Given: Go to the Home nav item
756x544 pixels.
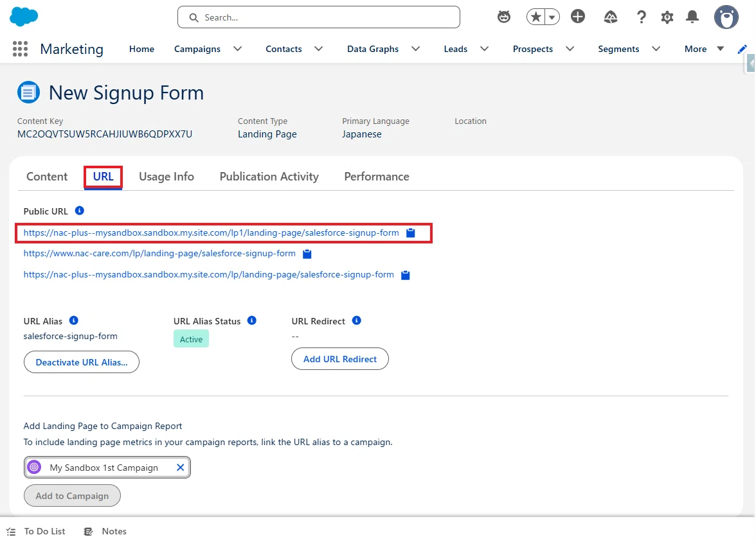Looking at the screenshot, I should [x=141, y=49].
